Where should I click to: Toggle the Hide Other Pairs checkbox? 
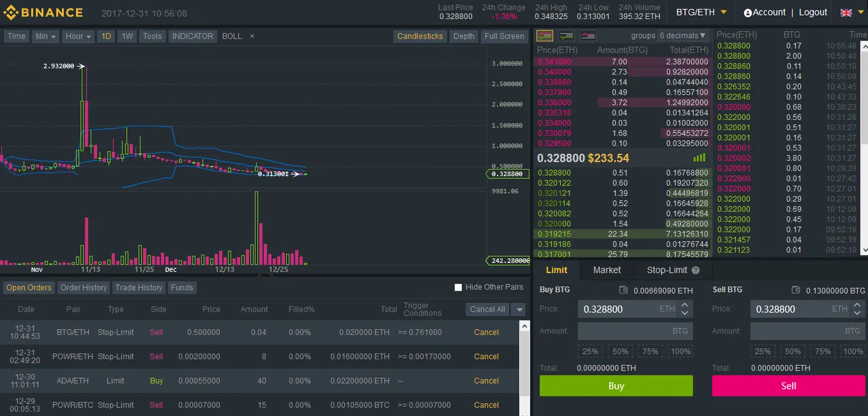(458, 287)
